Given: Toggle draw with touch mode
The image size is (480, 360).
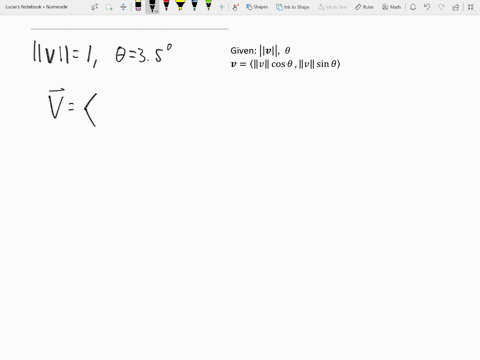Looking at the screenshot, I should coord(236,7).
